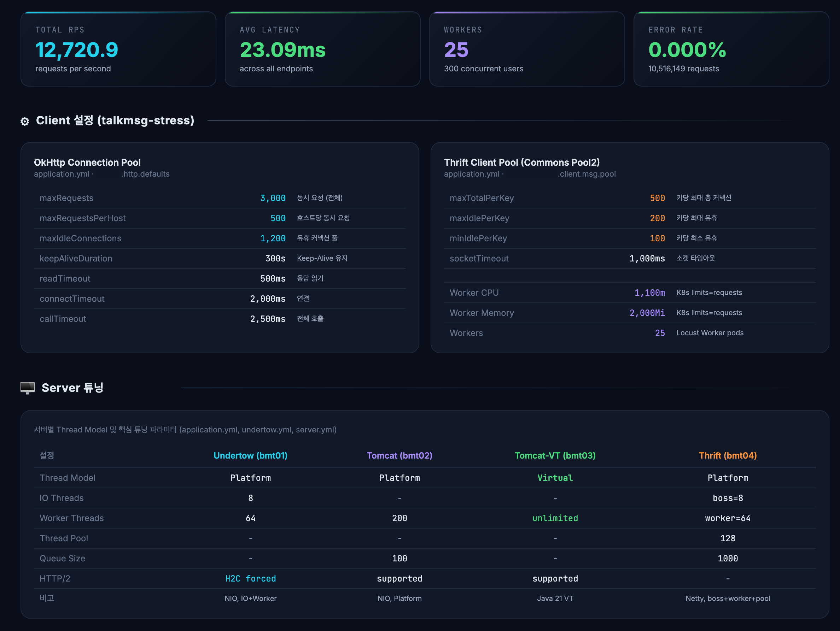The image size is (840, 631).
Task: Click the "IO Threads" row label
Action: pos(62,498)
